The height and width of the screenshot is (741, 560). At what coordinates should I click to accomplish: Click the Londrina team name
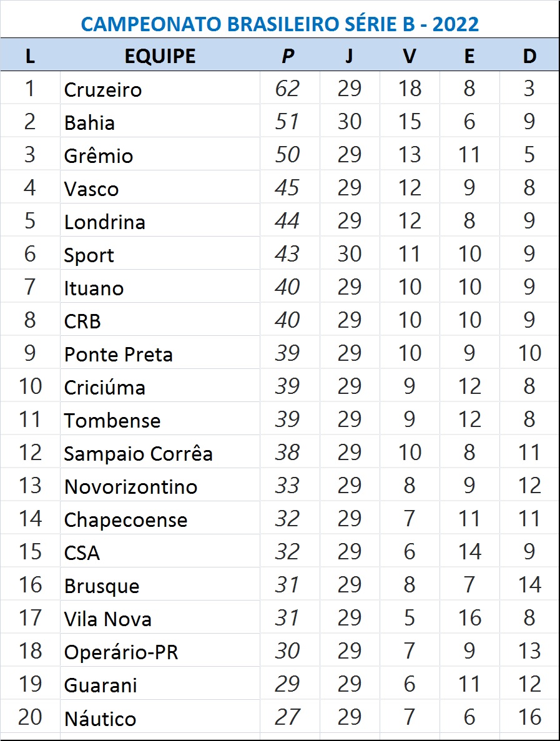click(x=104, y=222)
